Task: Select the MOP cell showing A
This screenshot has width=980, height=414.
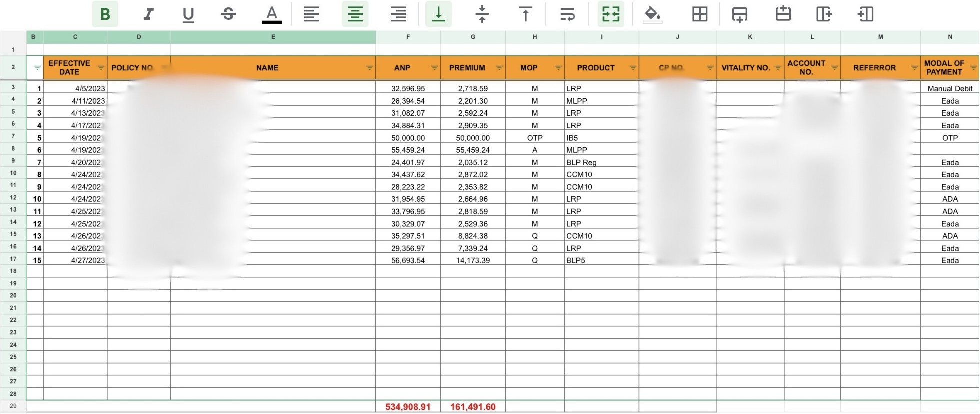Action: coord(535,150)
